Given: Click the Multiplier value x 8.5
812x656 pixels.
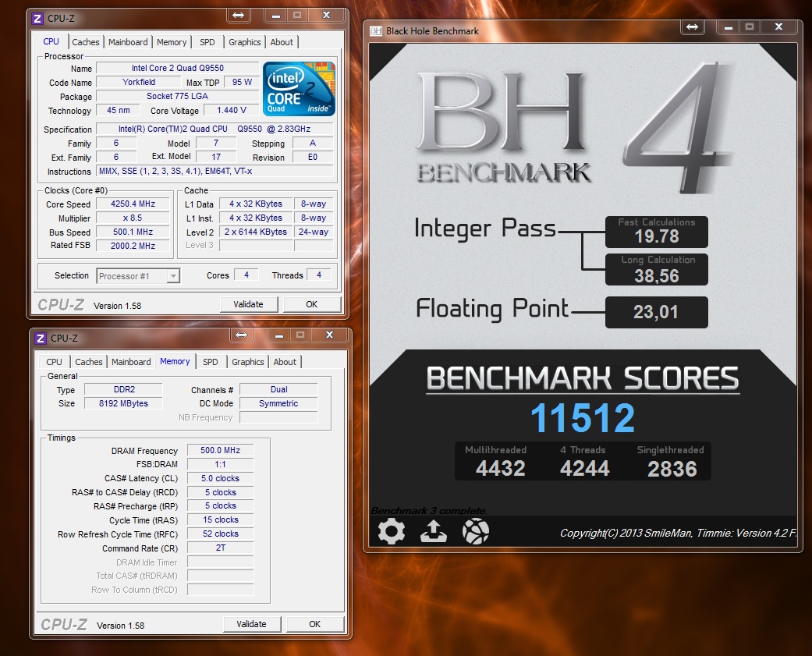Looking at the screenshot, I should 133,218.
